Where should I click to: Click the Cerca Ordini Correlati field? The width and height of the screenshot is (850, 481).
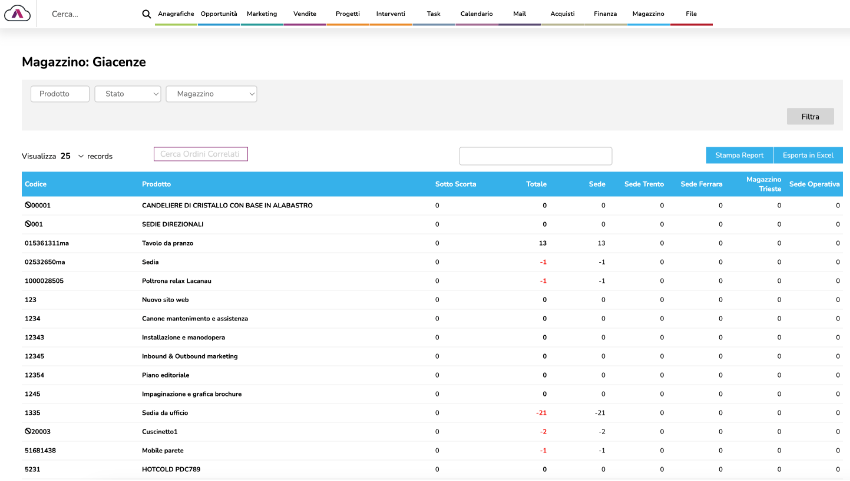[200, 154]
